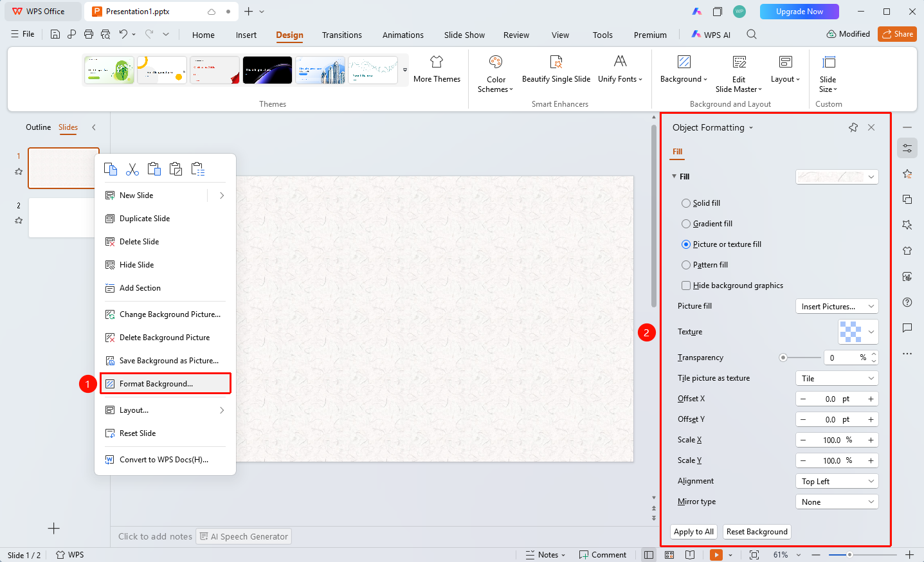Adjust the Transparency slider handle

pos(783,358)
